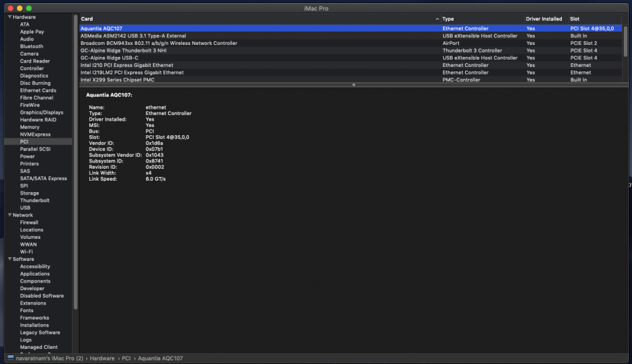Image resolution: width=632 pixels, height=364 pixels.
Task: Select ASMedia ASM2142 USB 3.1 row
Action: click(350, 36)
